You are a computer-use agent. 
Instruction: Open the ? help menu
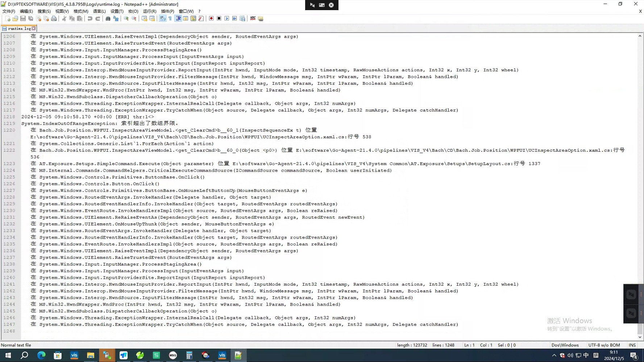pos(199,11)
